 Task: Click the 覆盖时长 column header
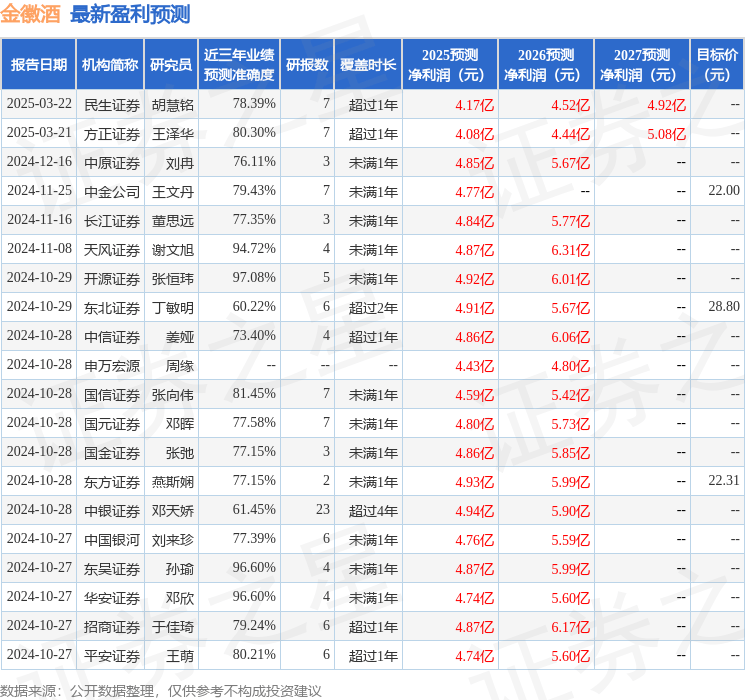tap(368, 65)
